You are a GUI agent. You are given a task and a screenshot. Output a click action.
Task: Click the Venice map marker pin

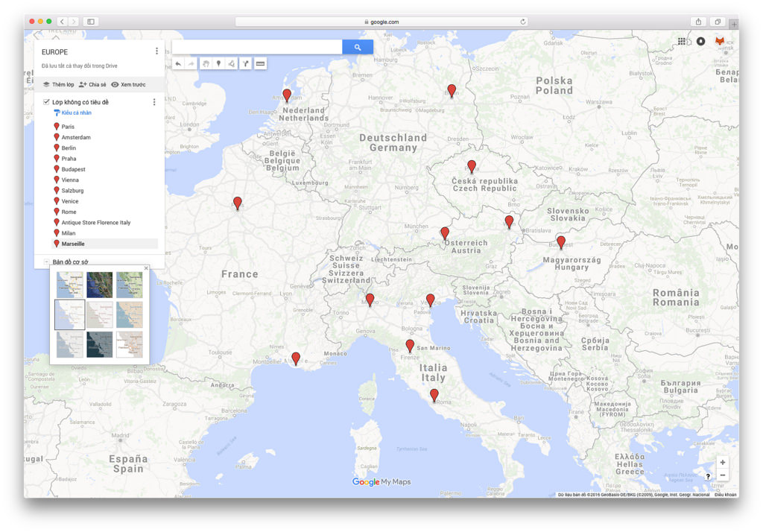(430, 300)
